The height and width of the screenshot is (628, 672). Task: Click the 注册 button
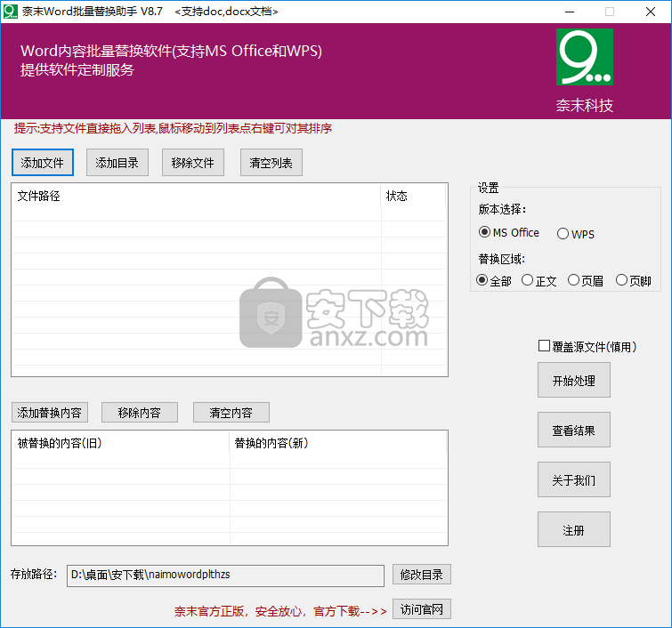[574, 529]
